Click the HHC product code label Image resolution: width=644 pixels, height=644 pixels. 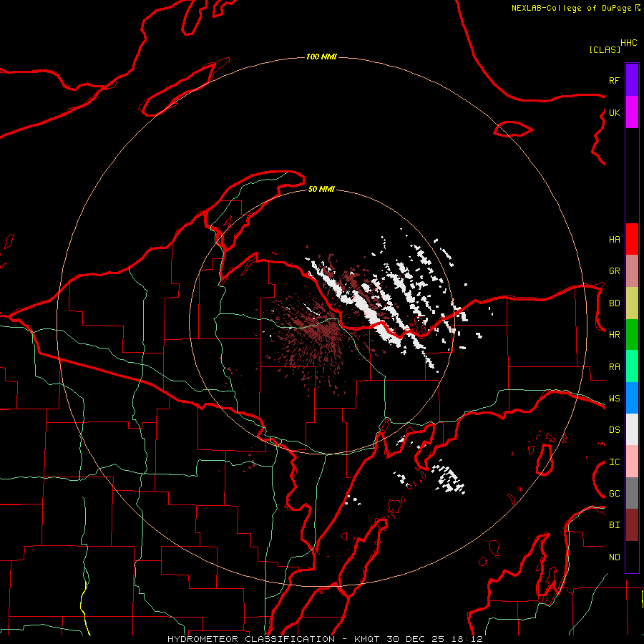[628, 43]
